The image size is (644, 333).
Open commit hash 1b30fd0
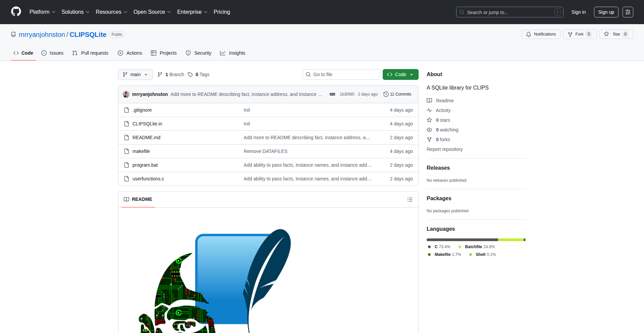pos(347,94)
